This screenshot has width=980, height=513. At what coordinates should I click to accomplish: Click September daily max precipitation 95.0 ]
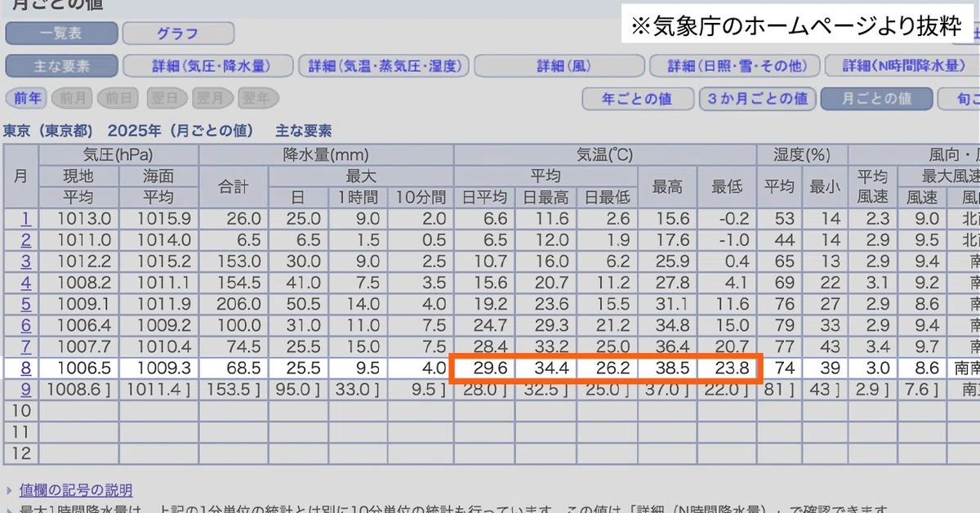[297, 389]
